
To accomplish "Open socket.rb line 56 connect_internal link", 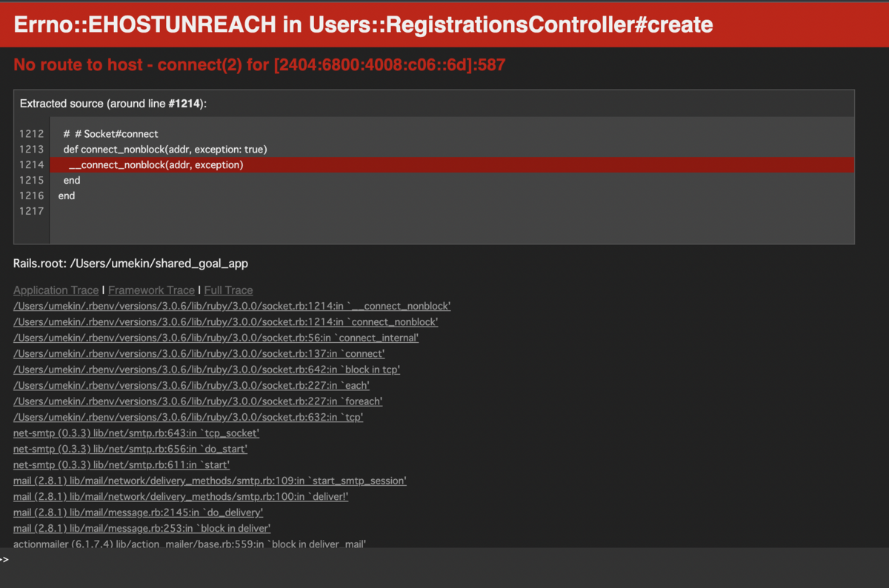I will point(215,338).
